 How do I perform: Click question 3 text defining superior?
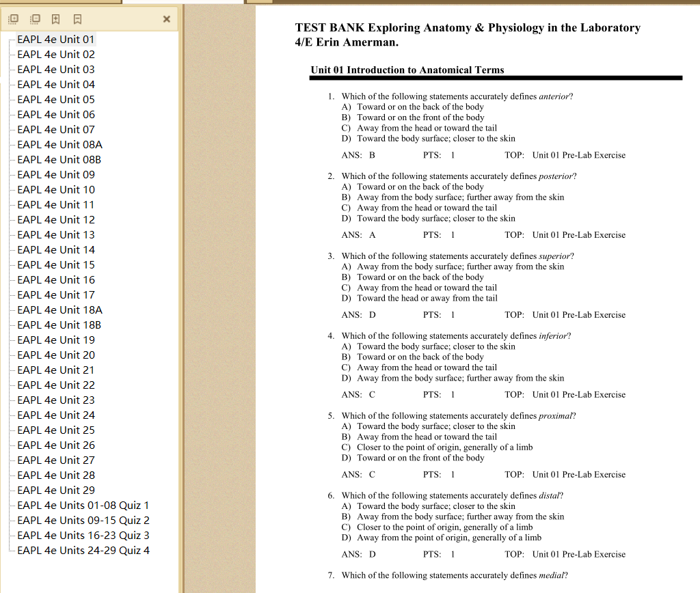[x=457, y=256]
